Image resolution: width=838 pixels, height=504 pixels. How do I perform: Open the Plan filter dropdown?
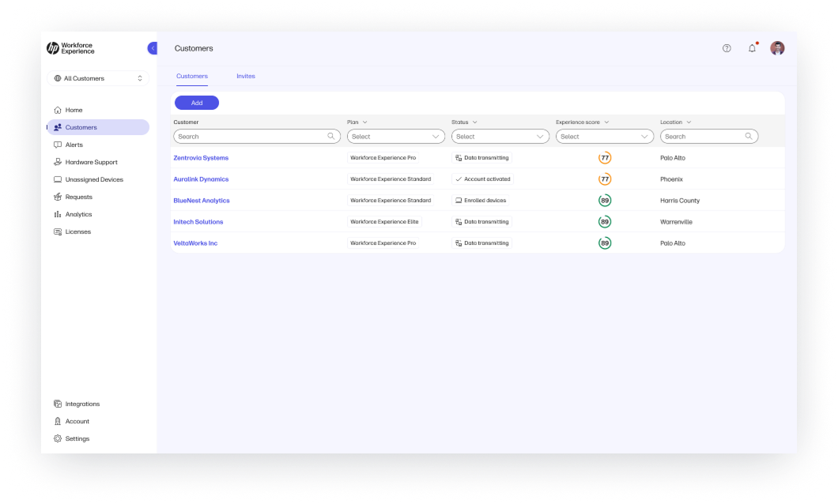coord(396,136)
